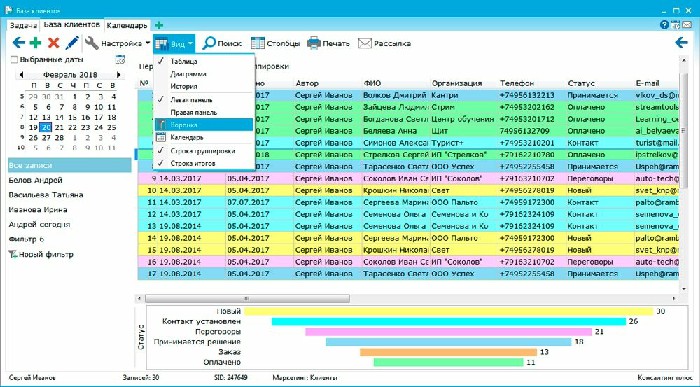
Task: Uncheck Таблица in the Вид menu
Action: pos(204,62)
